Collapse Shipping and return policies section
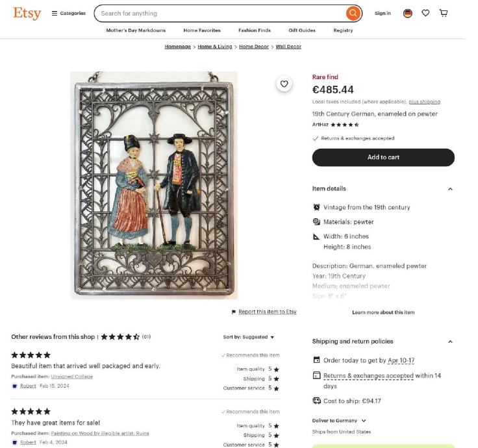The image size is (478, 448). [x=450, y=342]
